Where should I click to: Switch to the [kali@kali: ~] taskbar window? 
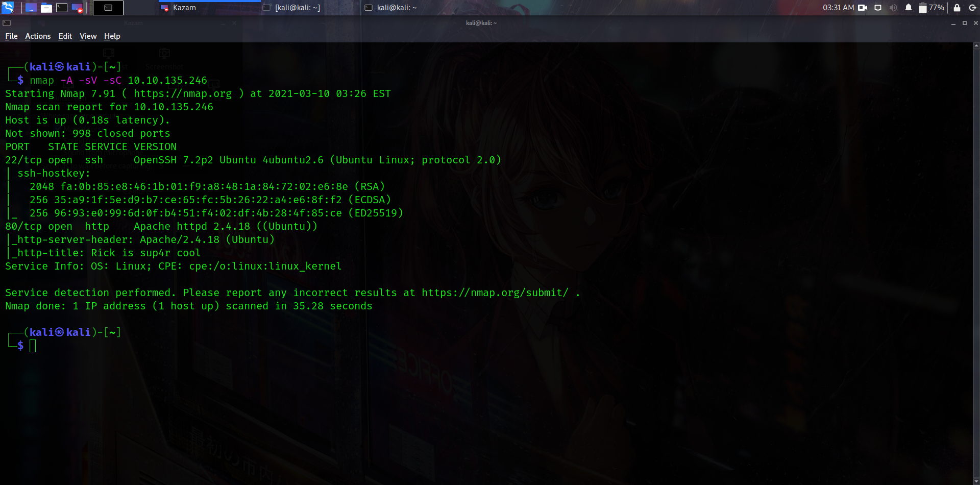(x=311, y=8)
